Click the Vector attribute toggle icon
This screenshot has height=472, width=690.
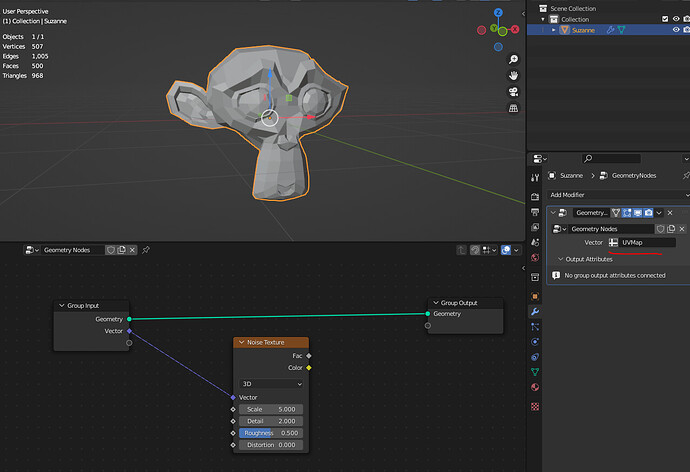click(613, 242)
